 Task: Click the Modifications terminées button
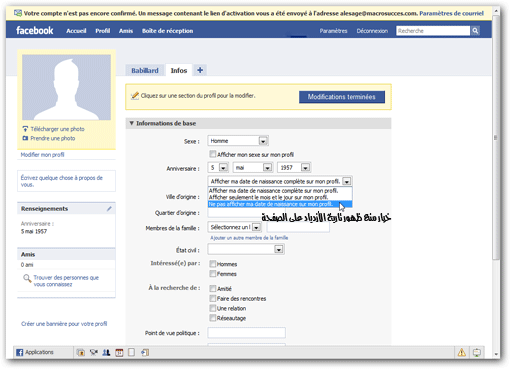pyautogui.click(x=342, y=97)
